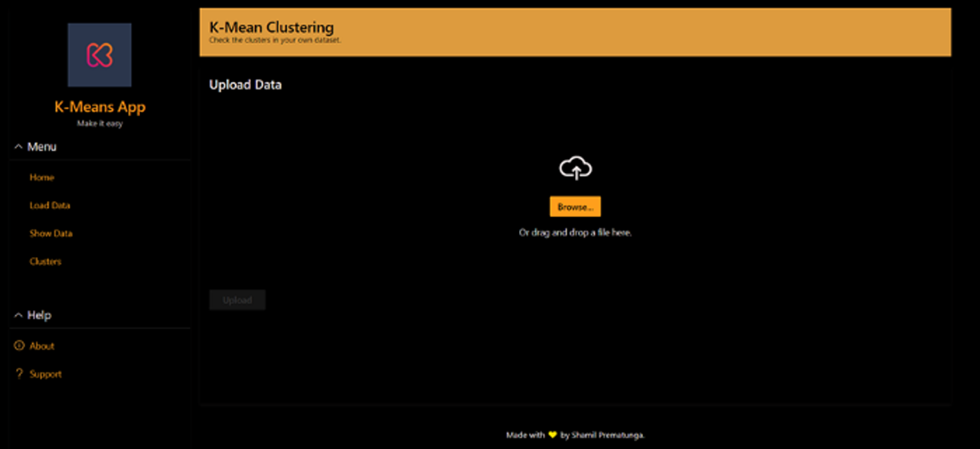
Task: Navigate to Show Data
Action: tap(51, 233)
